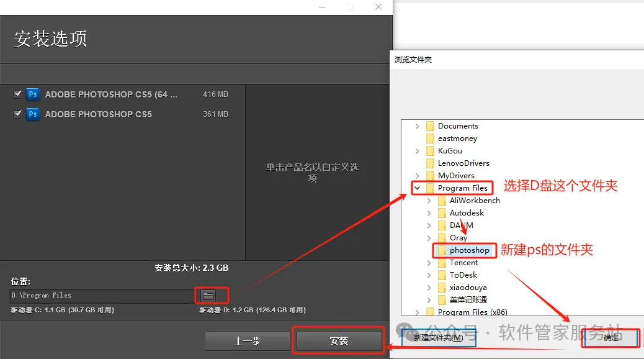
Task: Select the Tencent folder name
Action: pos(463,262)
